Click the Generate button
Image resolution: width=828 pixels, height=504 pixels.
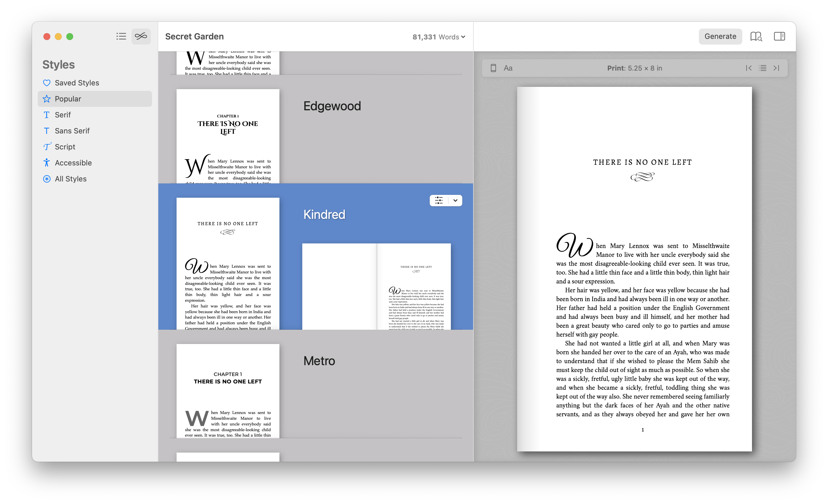pyautogui.click(x=720, y=36)
